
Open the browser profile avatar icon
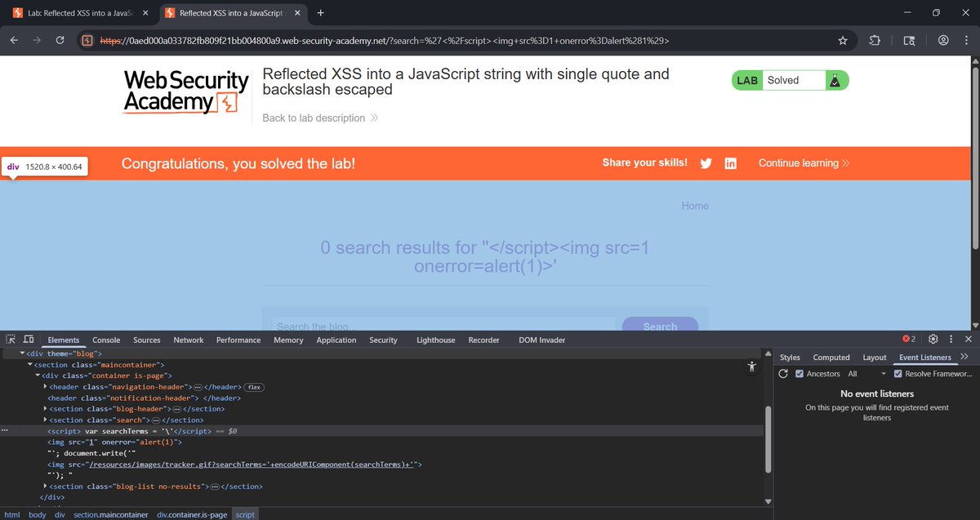point(943,40)
